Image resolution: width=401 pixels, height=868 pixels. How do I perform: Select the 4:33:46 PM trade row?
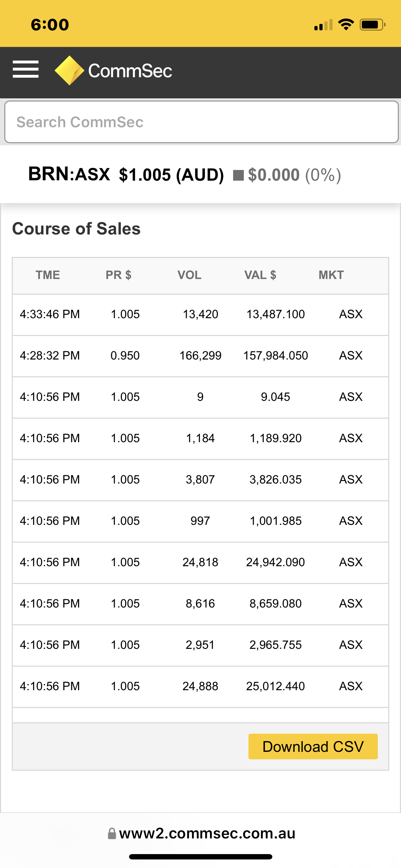pos(201,315)
